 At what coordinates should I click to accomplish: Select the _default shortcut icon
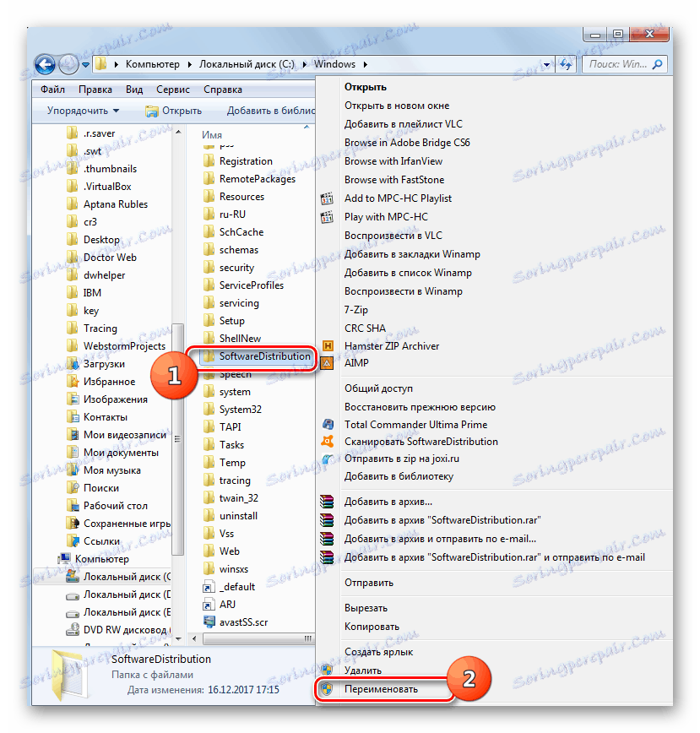(x=209, y=587)
